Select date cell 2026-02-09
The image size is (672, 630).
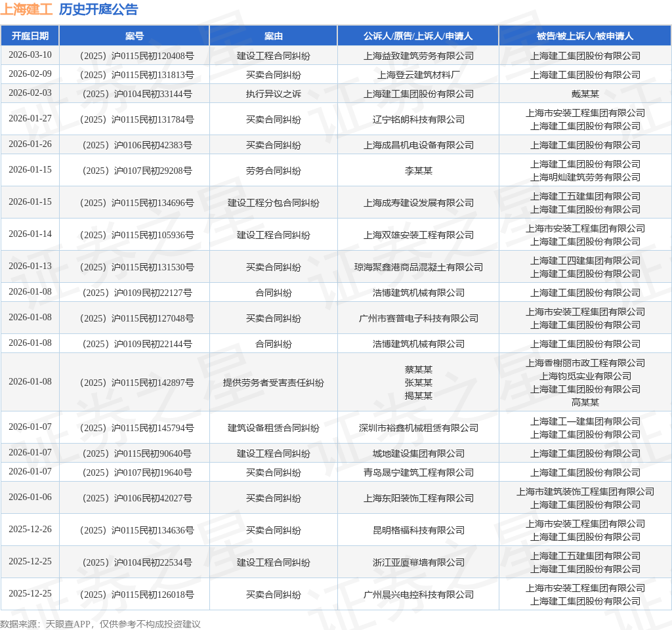[x=30, y=73]
